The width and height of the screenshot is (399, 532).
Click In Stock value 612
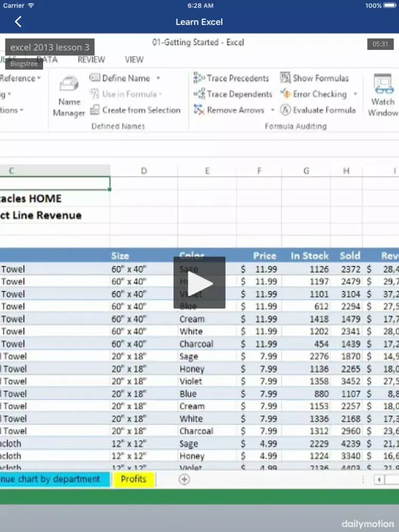pyautogui.click(x=321, y=306)
